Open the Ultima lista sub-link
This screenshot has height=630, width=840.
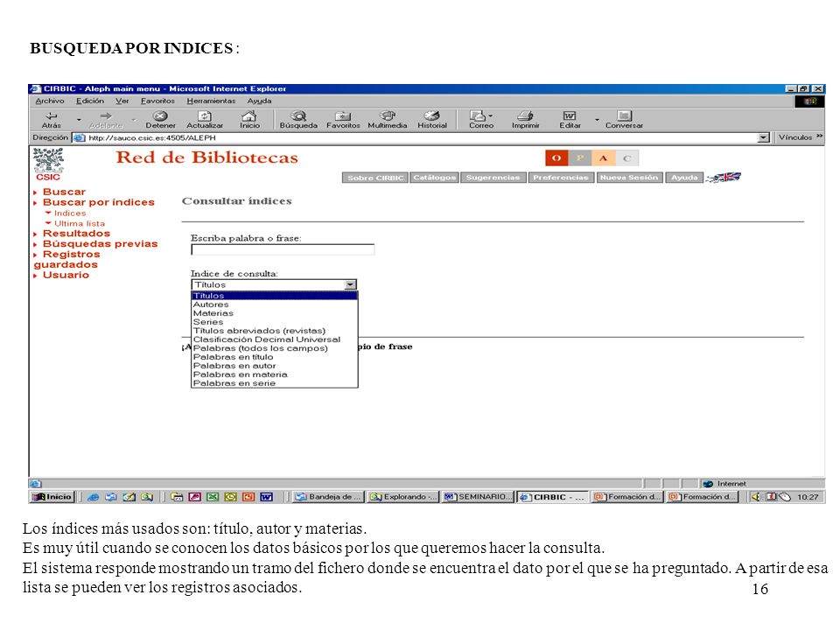coord(80,223)
